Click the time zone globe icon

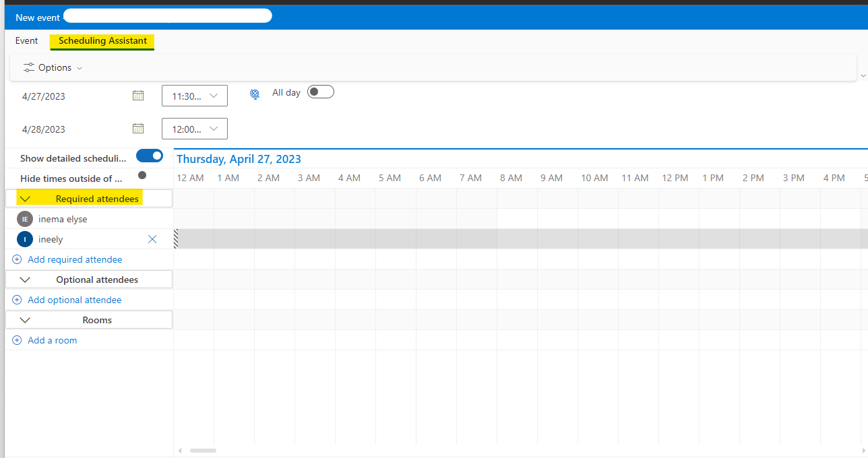point(255,95)
